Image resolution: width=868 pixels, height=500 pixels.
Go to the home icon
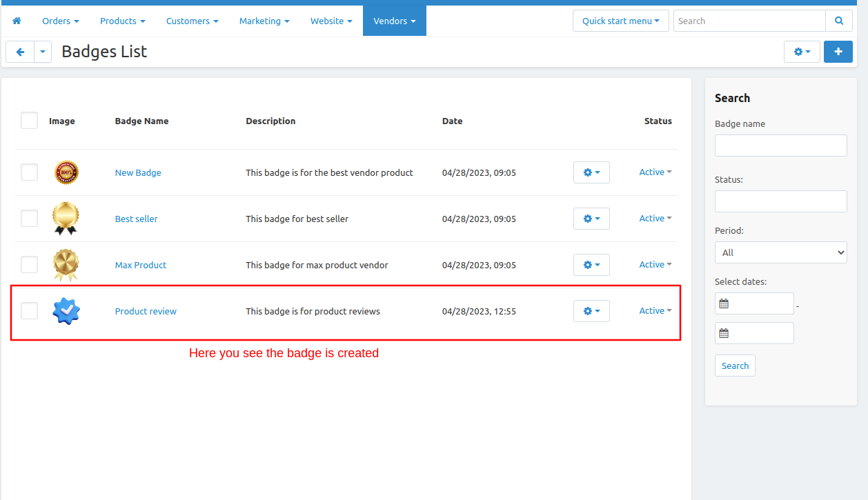[17, 21]
